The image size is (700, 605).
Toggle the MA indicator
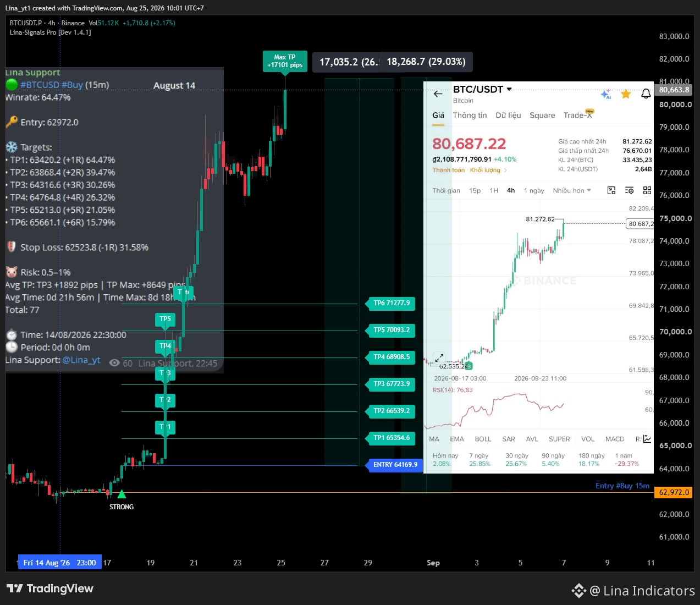click(434, 439)
